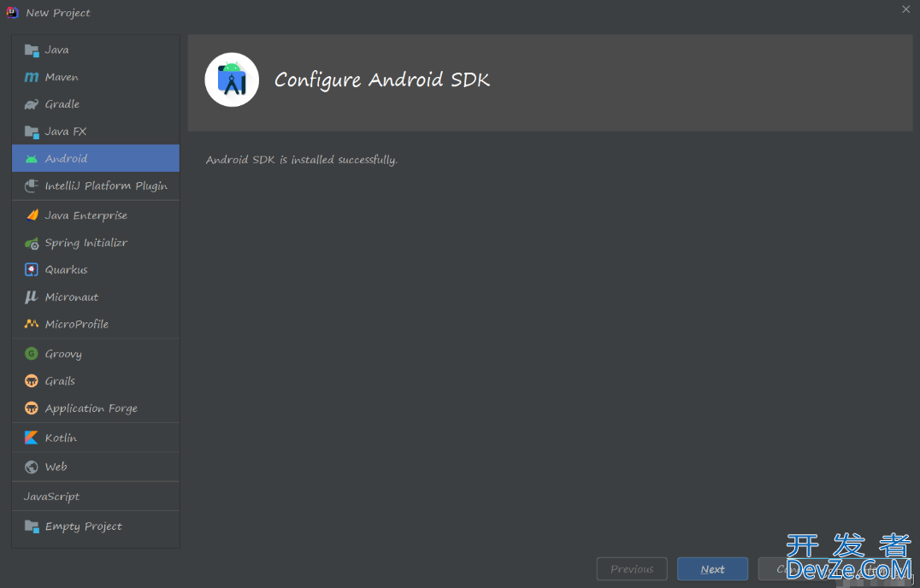This screenshot has height=588, width=920.
Task: Click the Previous button
Action: tap(632, 568)
